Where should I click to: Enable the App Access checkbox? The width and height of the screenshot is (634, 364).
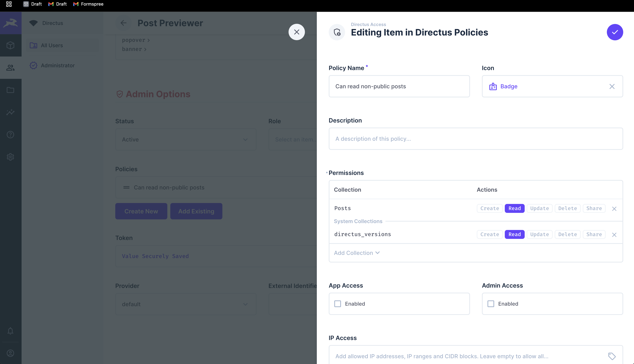(x=337, y=304)
